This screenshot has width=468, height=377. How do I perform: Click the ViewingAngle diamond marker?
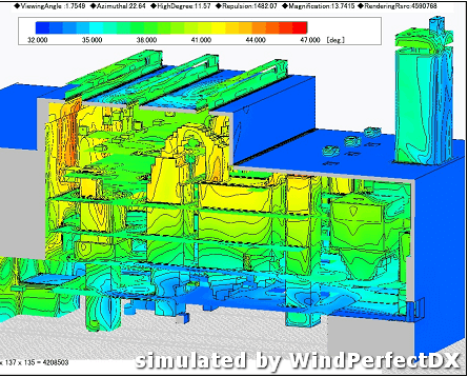pos(17,6)
